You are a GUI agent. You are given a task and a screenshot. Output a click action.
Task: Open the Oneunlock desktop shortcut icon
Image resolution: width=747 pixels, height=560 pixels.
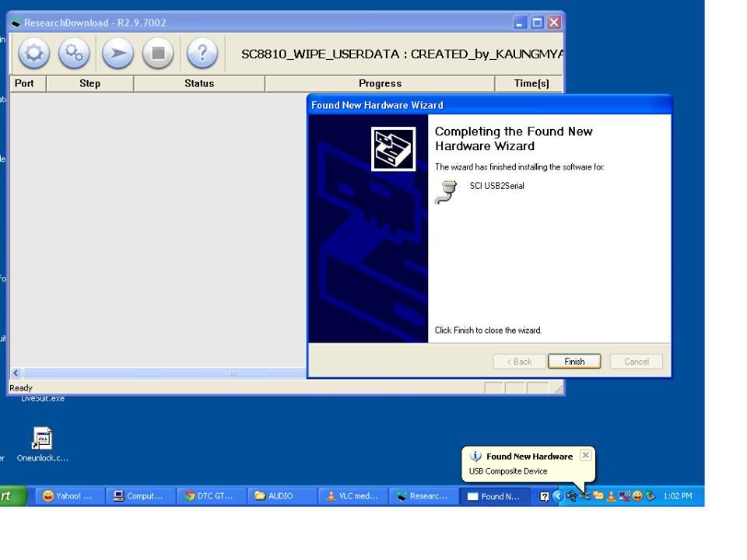42,439
